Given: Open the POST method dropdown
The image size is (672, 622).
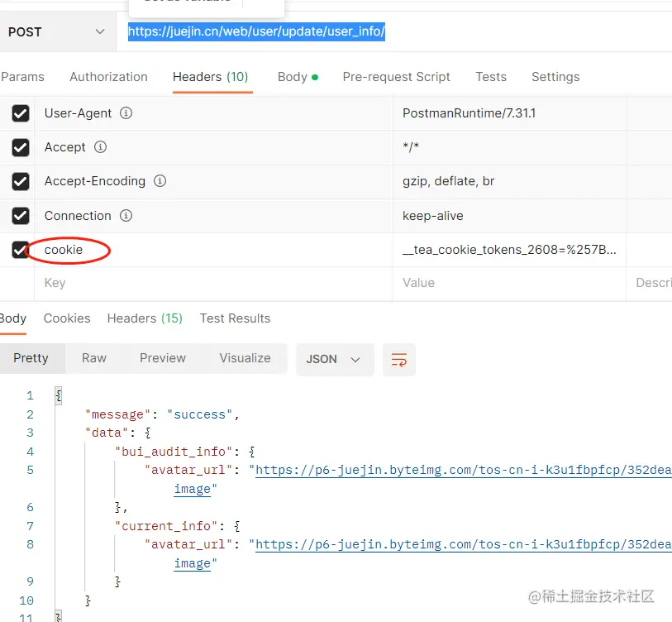Looking at the screenshot, I should [x=57, y=31].
